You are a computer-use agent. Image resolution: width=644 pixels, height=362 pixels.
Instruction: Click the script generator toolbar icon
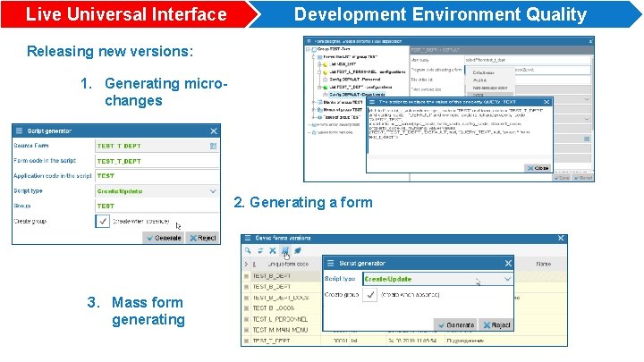[285, 250]
